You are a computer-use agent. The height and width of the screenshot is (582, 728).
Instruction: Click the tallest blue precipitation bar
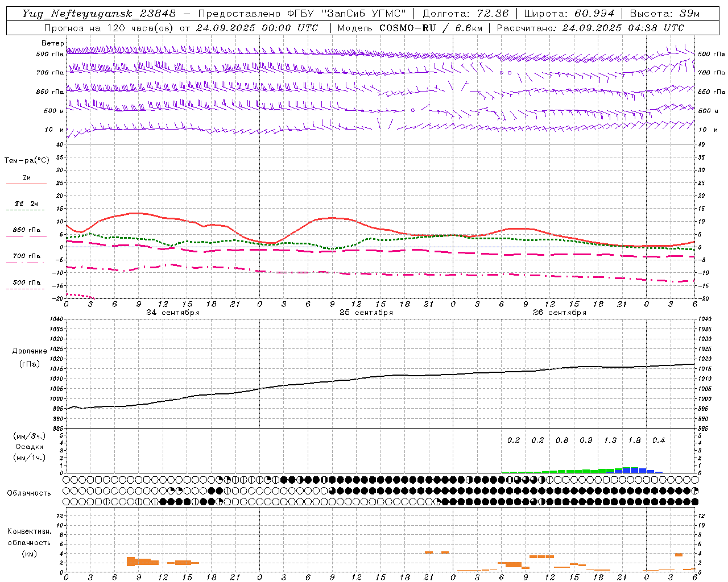[634, 471]
